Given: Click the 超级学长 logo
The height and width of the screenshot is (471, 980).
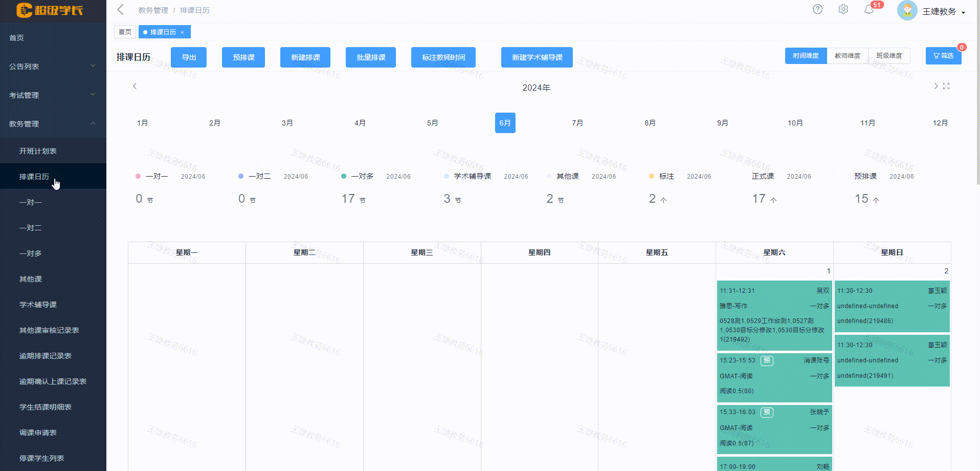Looking at the screenshot, I should coord(49,10).
